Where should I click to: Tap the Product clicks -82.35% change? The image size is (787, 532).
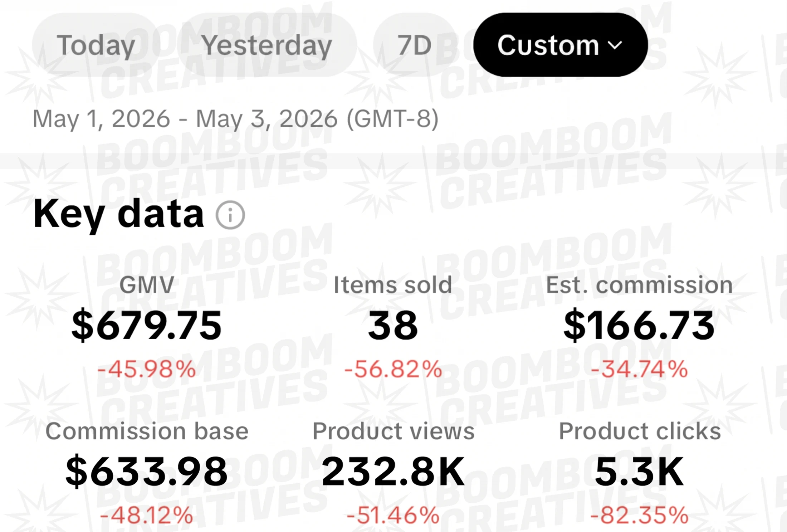639,515
